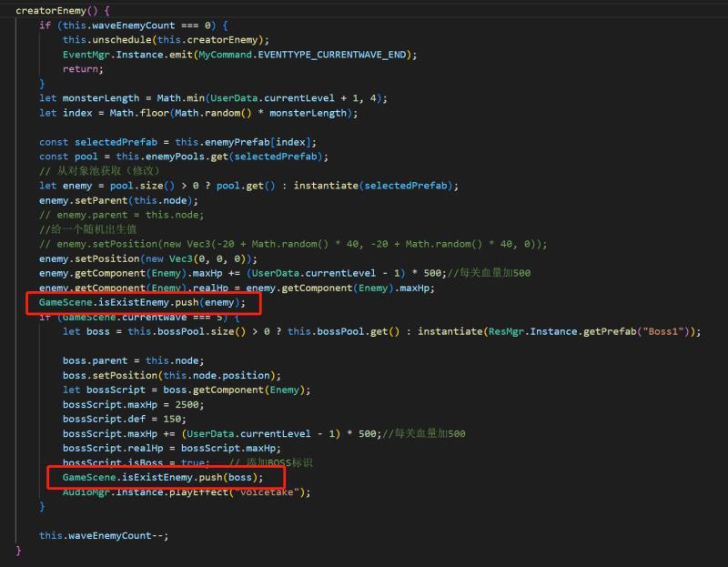Image resolution: width=728 pixels, height=567 pixels.
Task: Click the 'let bossScript = boss.getComponent(Enemy)' line
Action: [x=187, y=390]
